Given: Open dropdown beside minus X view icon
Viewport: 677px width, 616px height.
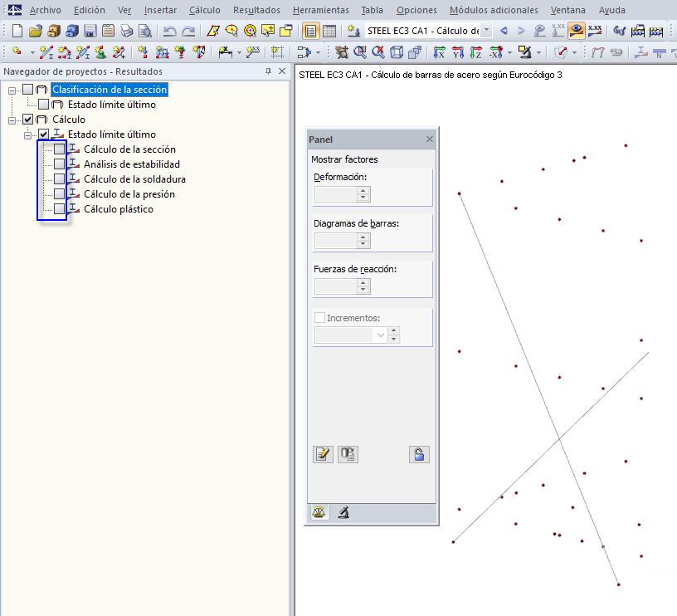Looking at the screenshot, I should coord(510,52).
